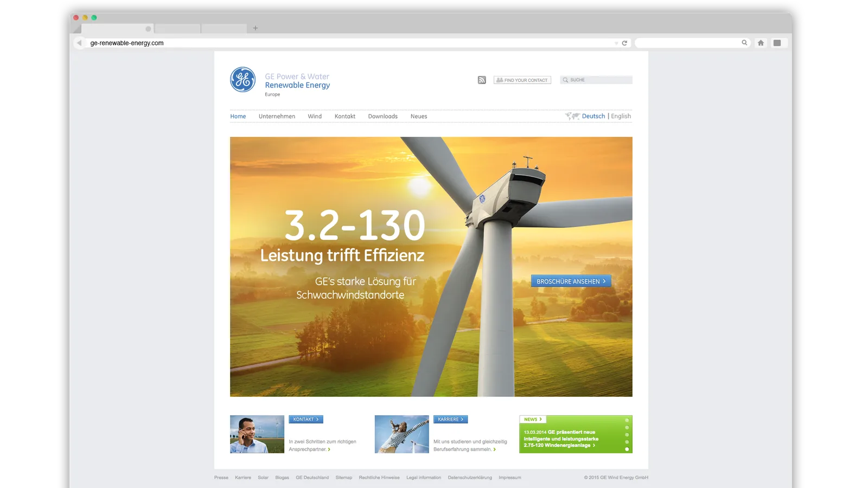Open the Sitemap footer link
868x488 pixels.
344,478
